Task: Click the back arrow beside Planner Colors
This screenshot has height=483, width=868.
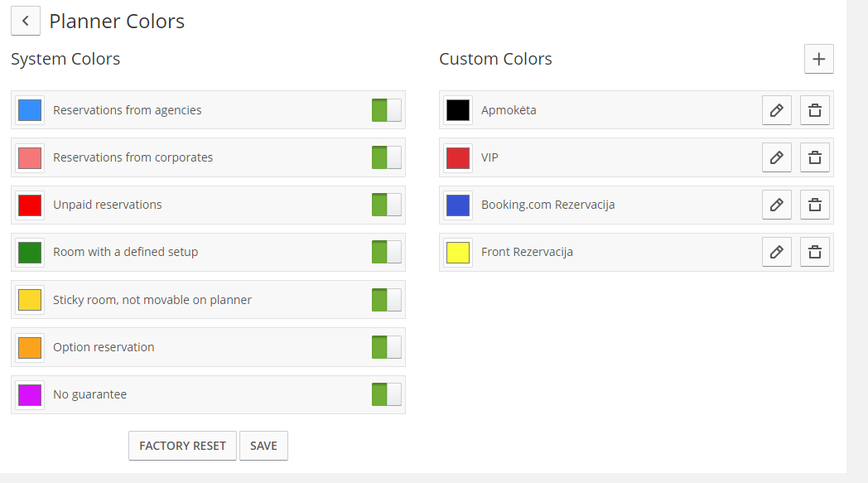Action: coord(26,21)
